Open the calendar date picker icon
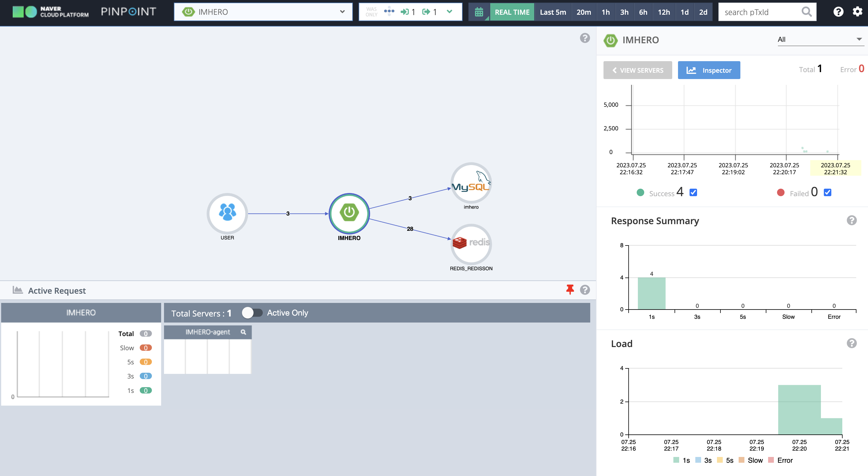The height and width of the screenshot is (476, 868). click(479, 12)
